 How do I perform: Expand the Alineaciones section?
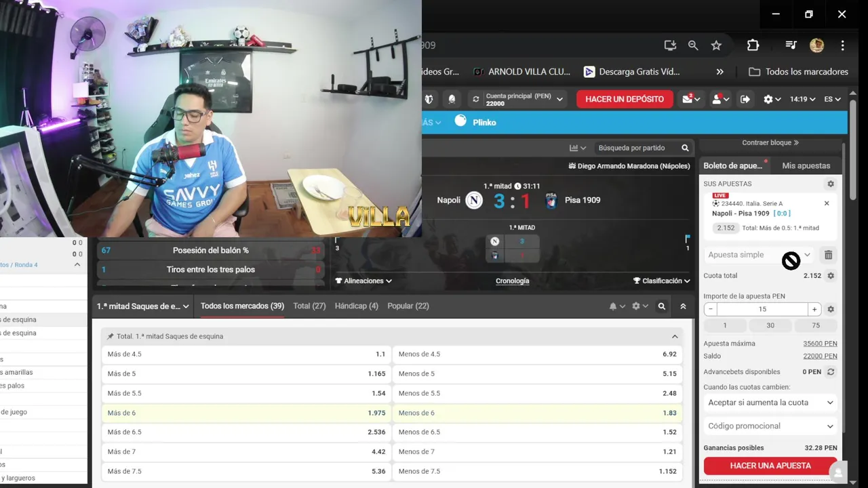point(363,281)
